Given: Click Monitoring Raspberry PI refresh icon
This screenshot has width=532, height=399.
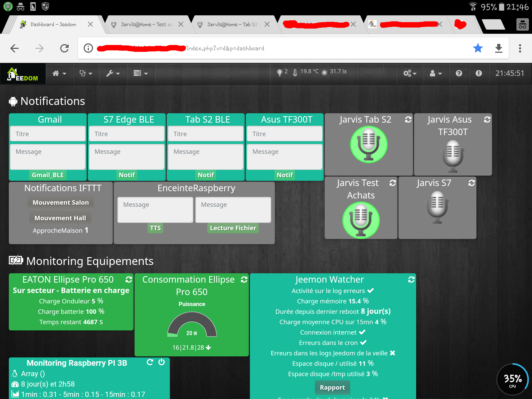Looking at the screenshot, I should click(150, 362).
